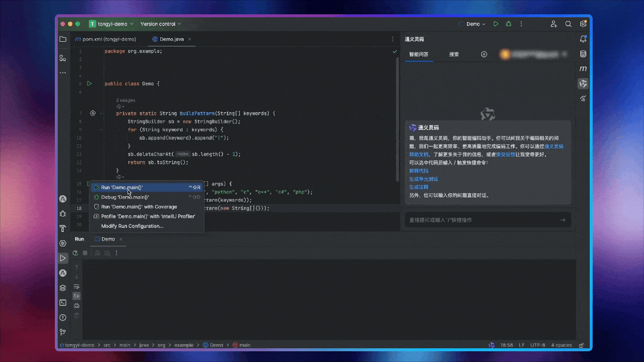Toggle read-only lock icon in status bar
This screenshot has height=362, width=644.
tap(581, 345)
